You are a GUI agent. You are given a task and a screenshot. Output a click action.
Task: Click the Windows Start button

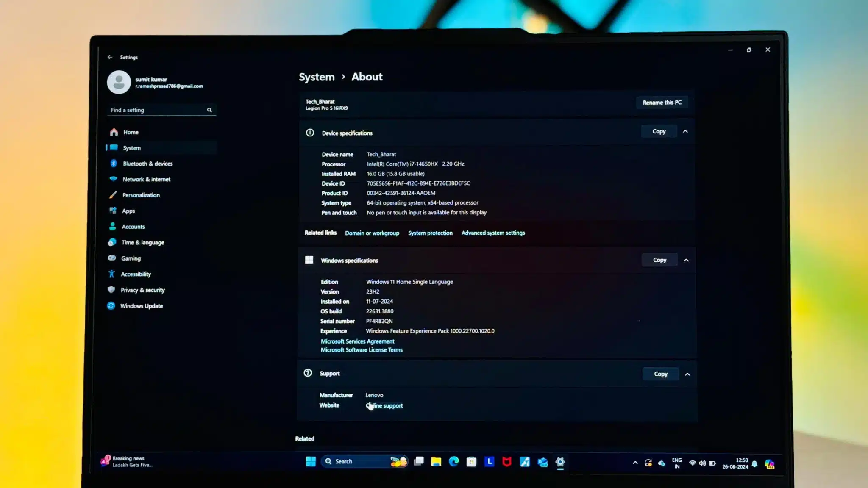tap(312, 461)
